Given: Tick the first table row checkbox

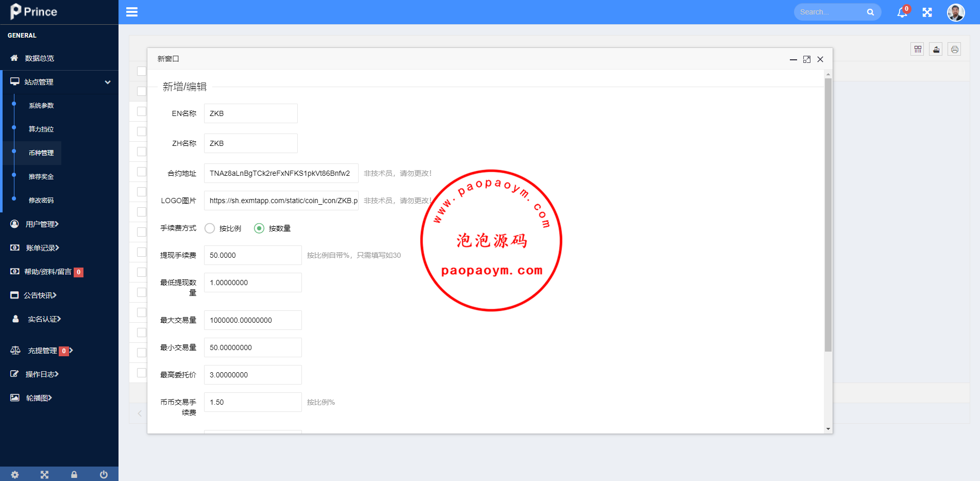Looking at the screenshot, I should [x=142, y=91].
